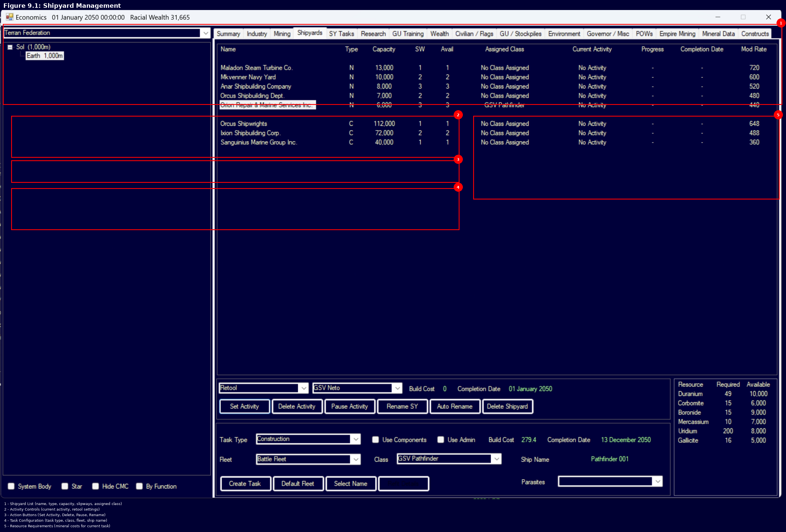
Task: Check the Hide CMC option
Action: coord(95,486)
